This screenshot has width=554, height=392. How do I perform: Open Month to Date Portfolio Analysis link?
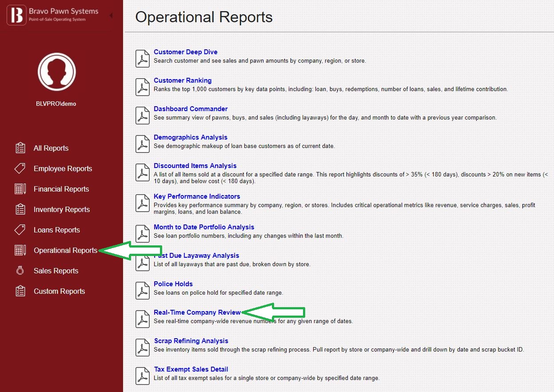pos(204,227)
